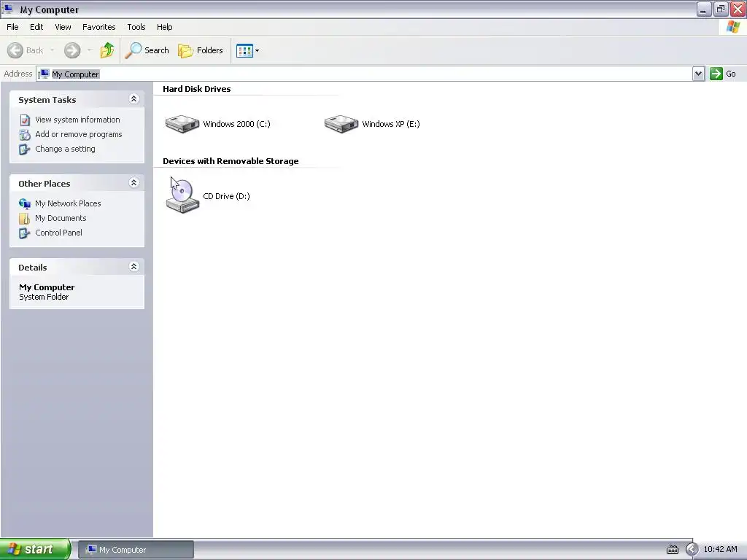Screen dimensions: 747x560
Task: Restore down the My Computer window
Action: point(721,9)
